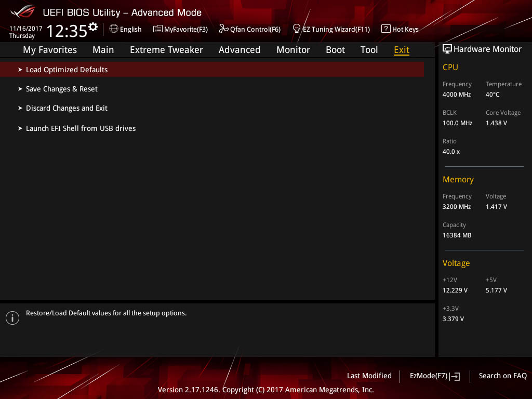Open the Monitor tab
532x399 pixels.
(293, 50)
